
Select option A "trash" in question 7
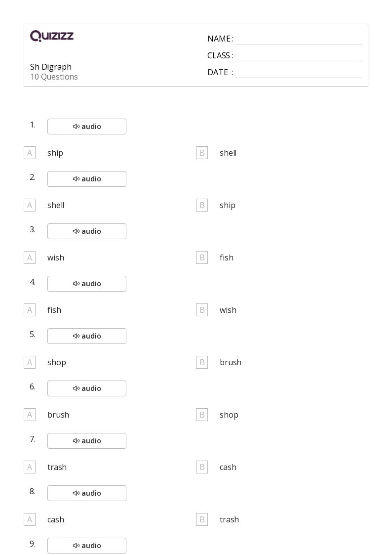point(30,467)
